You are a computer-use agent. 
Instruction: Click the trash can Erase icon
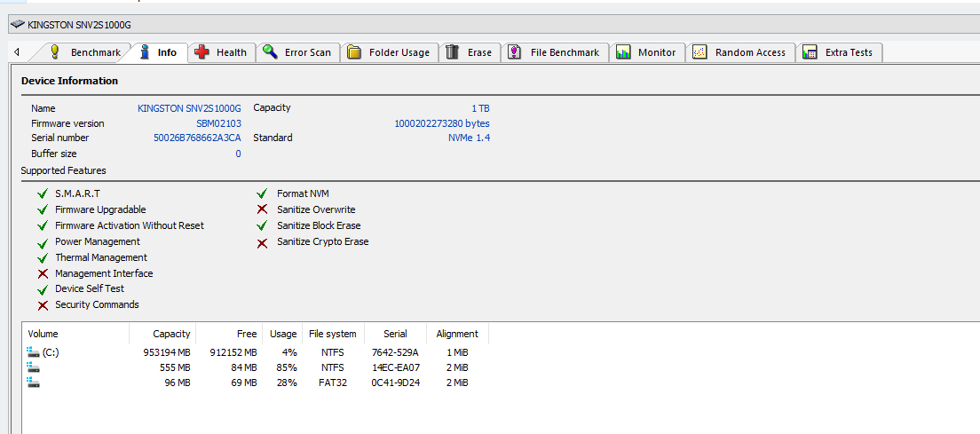click(453, 51)
